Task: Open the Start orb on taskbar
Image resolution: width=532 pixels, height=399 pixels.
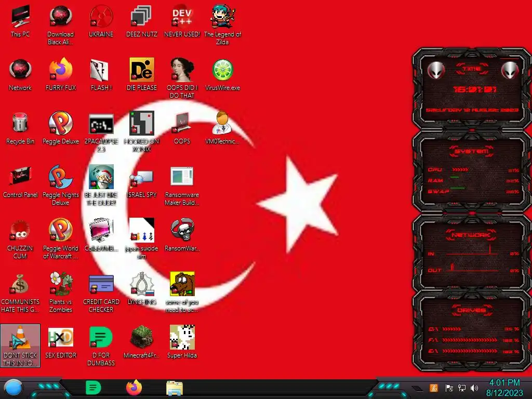Action: (x=14, y=388)
